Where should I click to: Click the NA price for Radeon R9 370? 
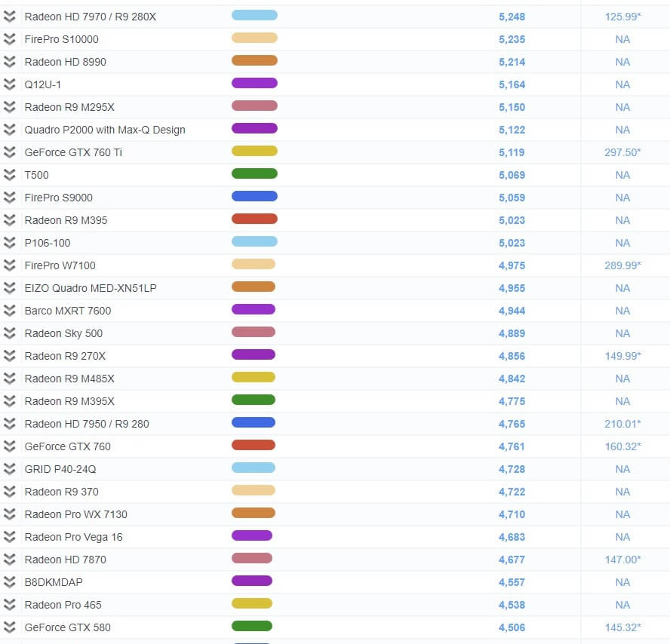pyautogui.click(x=622, y=492)
